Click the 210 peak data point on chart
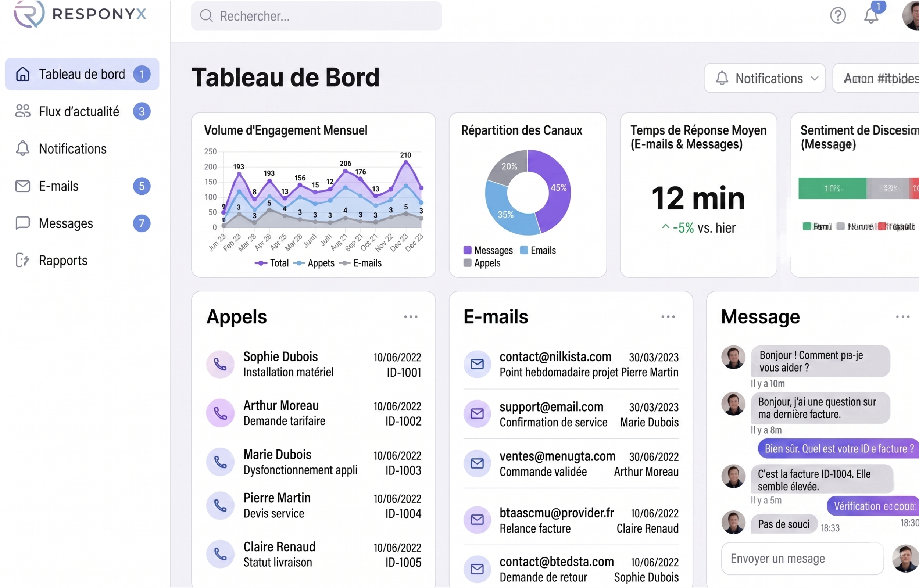This screenshot has height=588, width=919. point(405,162)
